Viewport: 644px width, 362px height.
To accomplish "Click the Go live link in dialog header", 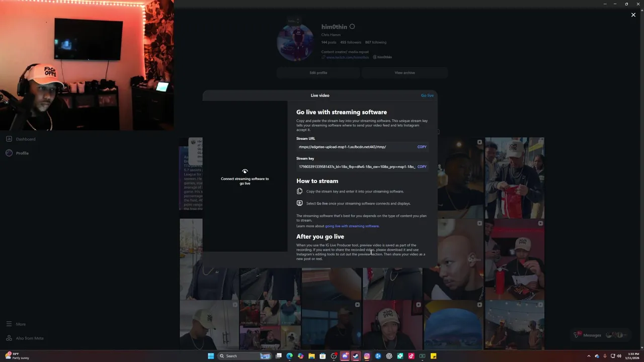I will point(427,96).
